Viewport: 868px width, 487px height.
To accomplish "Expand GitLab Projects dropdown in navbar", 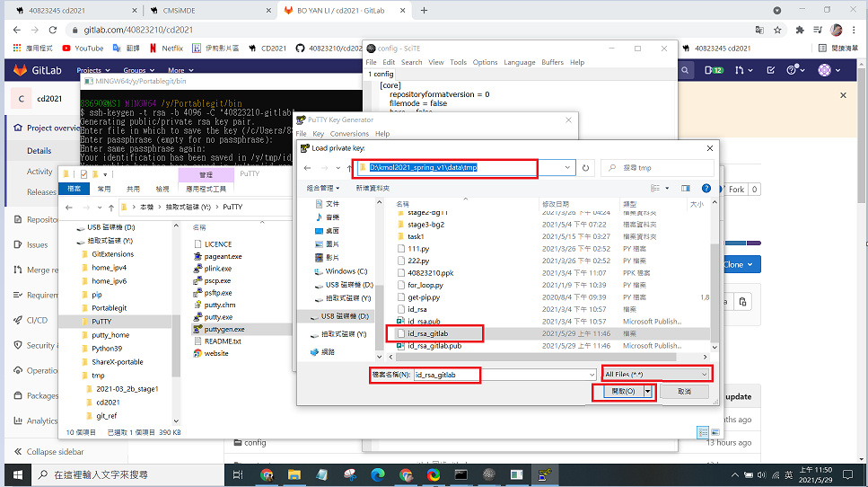I will coord(93,70).
